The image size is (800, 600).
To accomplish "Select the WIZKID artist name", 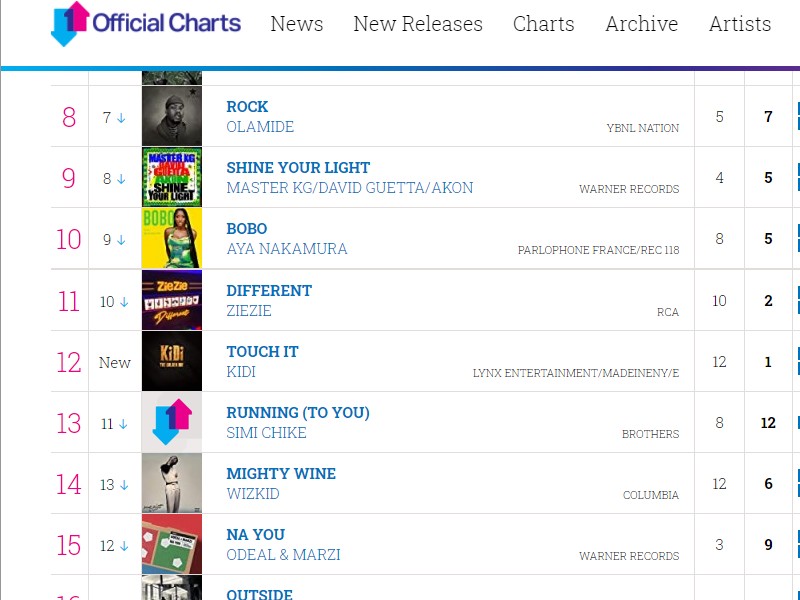I will click(253, 494).
